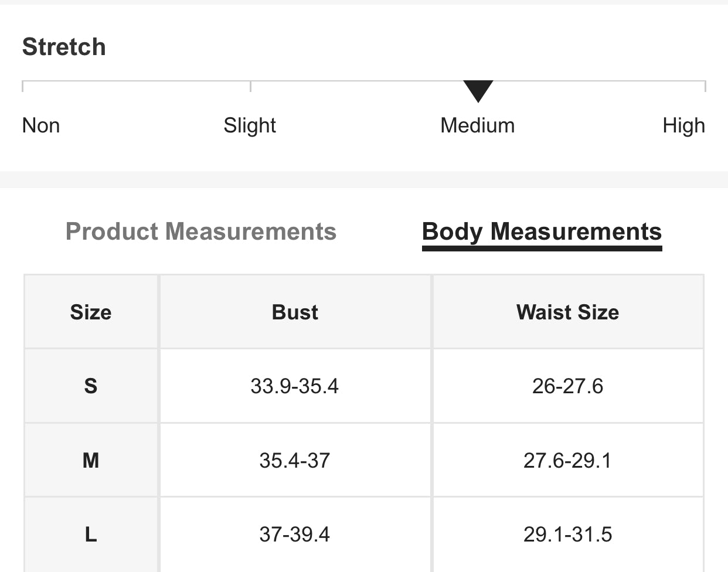Click the Medium stretch level label
The width and height of the screenshot is (728, 572).
478,125
